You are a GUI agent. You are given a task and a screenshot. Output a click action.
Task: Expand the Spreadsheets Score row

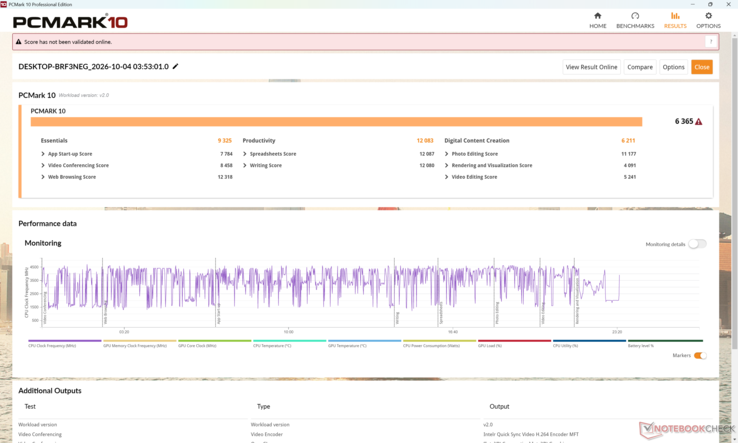tap(270, 154)
